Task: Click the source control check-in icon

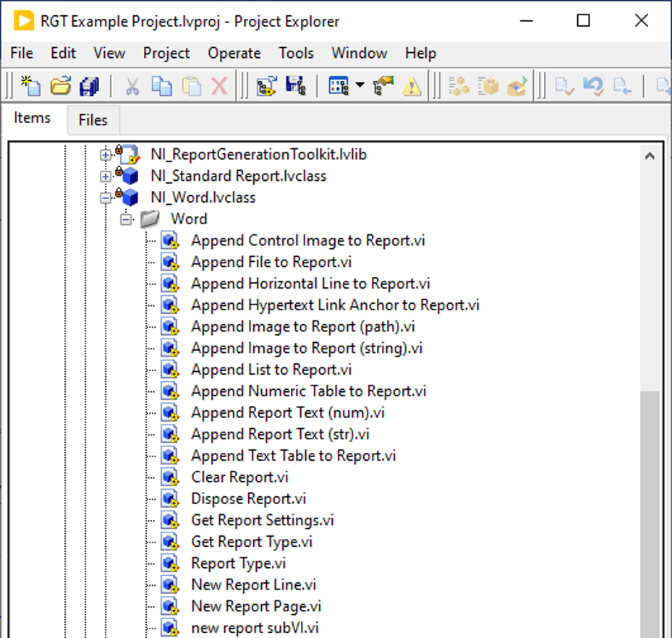Action: [564, 86]
